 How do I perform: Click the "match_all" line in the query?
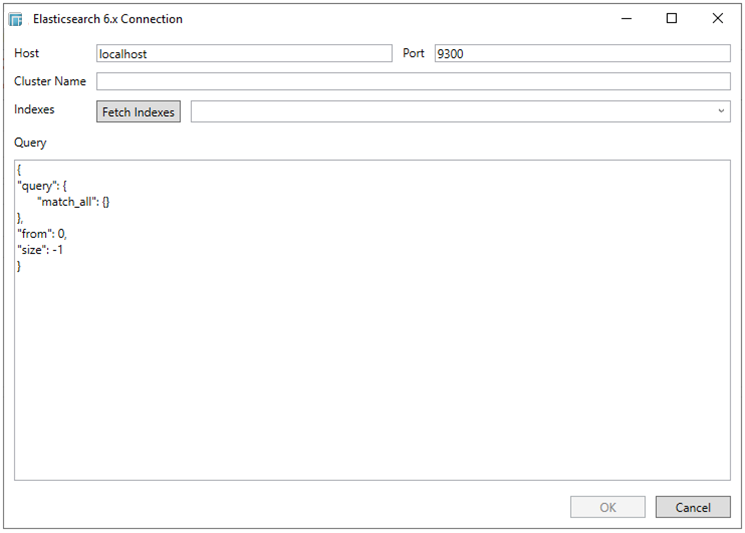80,202
